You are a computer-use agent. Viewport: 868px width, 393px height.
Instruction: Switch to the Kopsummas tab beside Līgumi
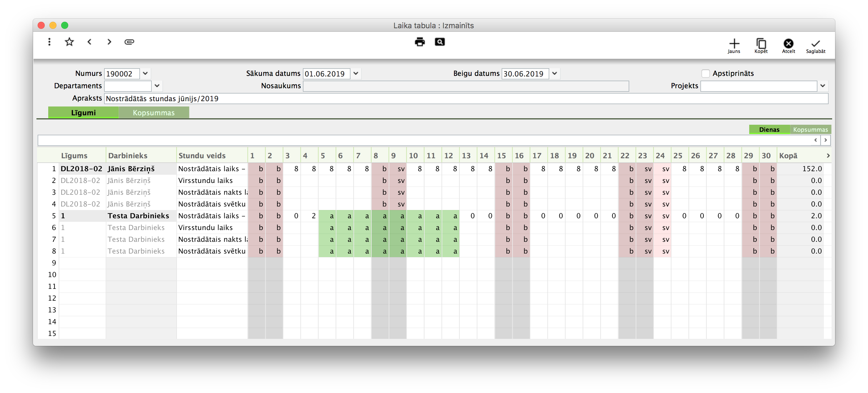pos(154,113)
